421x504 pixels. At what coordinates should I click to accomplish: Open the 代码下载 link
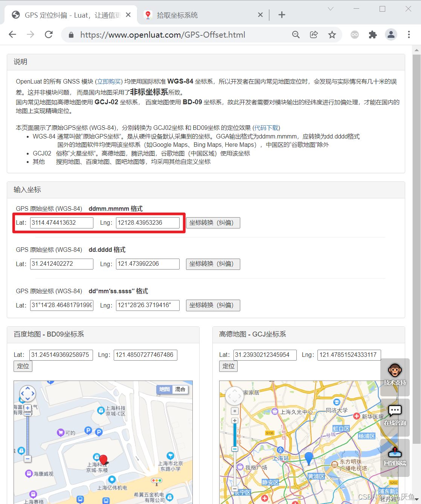pos(267,128)
